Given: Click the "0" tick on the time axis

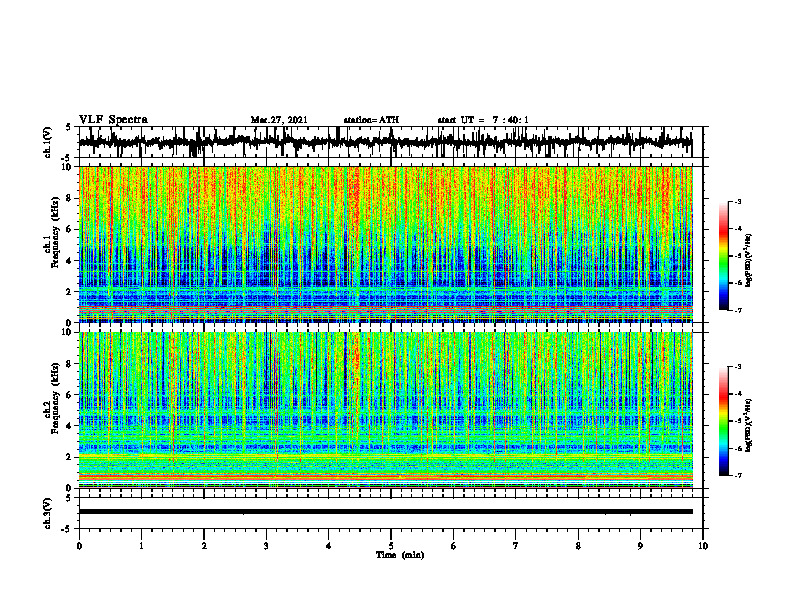Looking at the screenshot, I should [x=79, y=546].
